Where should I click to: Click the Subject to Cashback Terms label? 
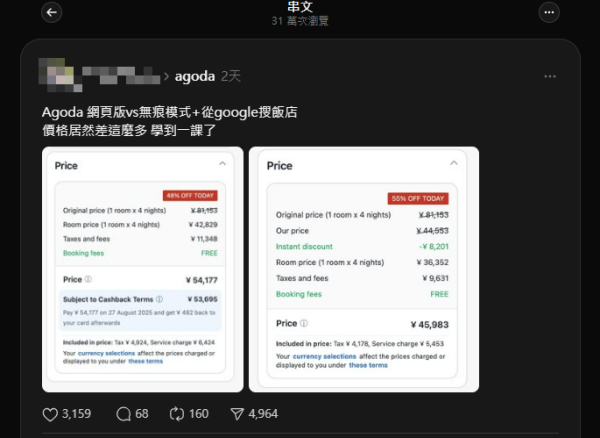(x=108, y=300)
